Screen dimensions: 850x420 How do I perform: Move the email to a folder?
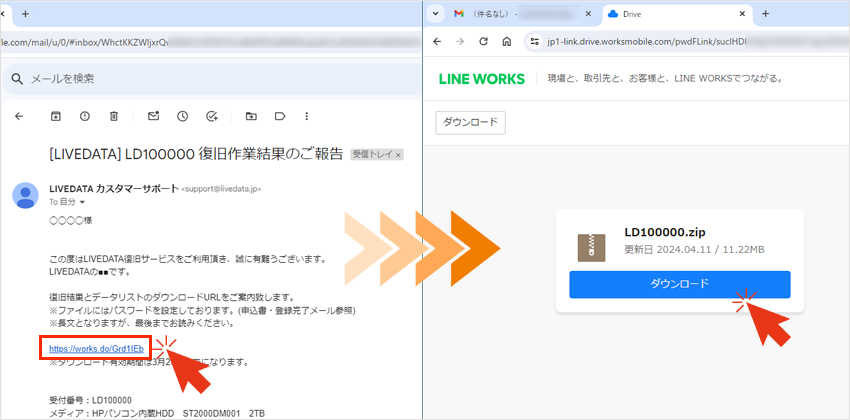pos(251,116)
